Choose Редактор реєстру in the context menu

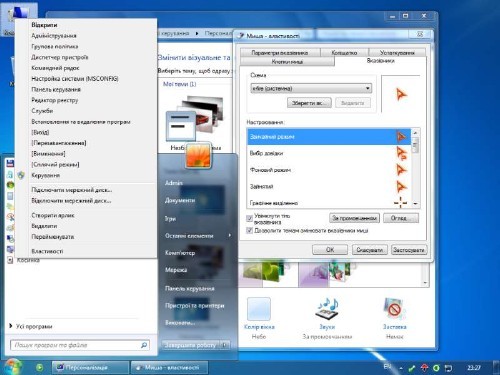pos(55,100)
